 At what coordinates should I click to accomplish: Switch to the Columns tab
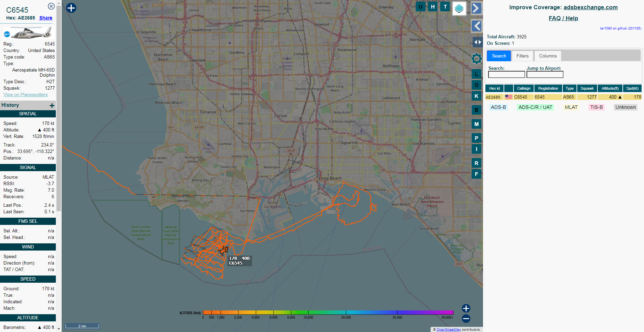[x=548, y=56]
